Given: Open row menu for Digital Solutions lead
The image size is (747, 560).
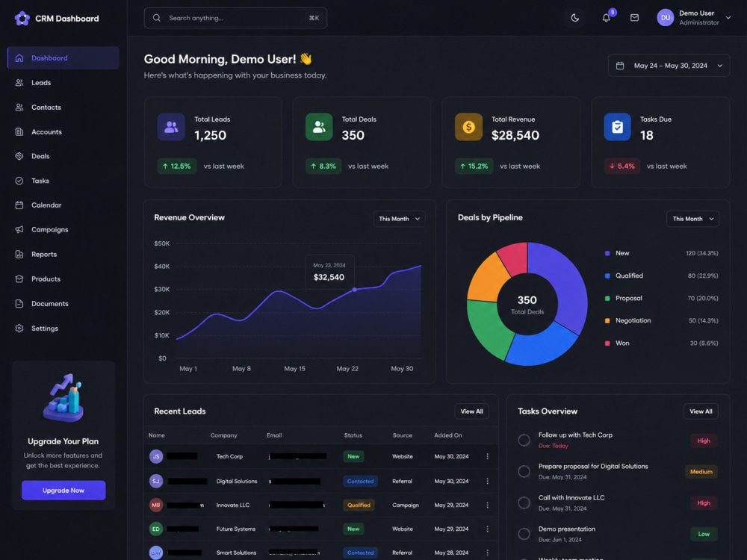Looking at the screenshot, I should [x=487, y=481].
